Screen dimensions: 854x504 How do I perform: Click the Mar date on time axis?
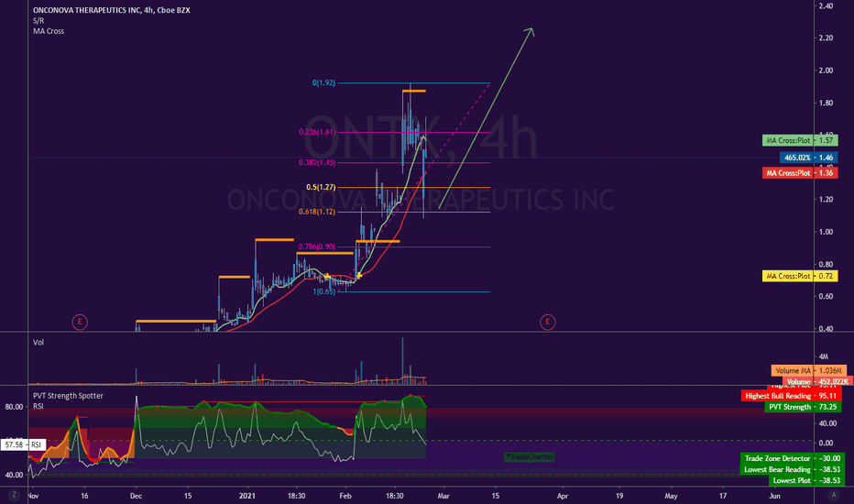click(443, 496)
